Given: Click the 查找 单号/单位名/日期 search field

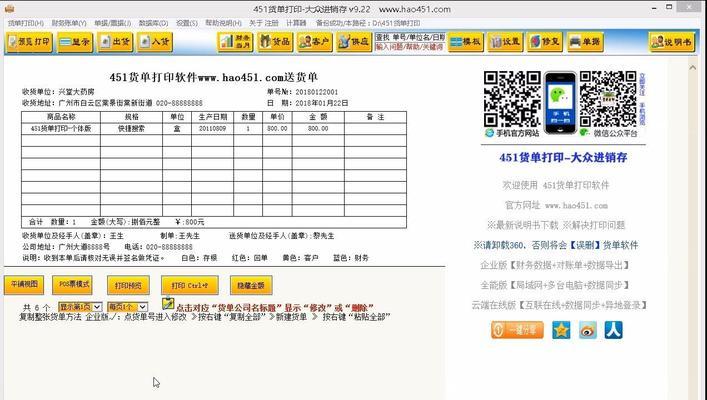Looking at the screenshot, I should click(410, 37).
